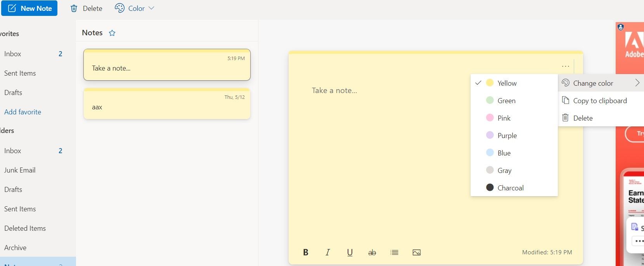Click the Favorites section header

9,34
